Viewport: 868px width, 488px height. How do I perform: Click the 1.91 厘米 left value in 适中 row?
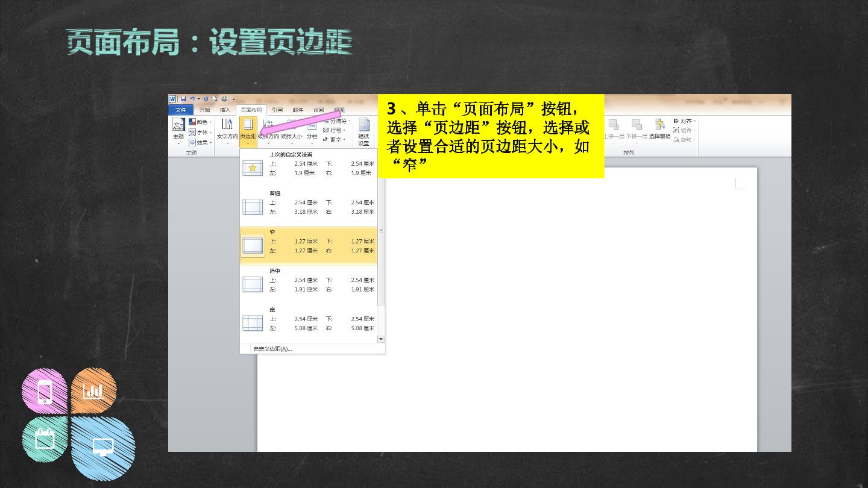click(306, 289)
